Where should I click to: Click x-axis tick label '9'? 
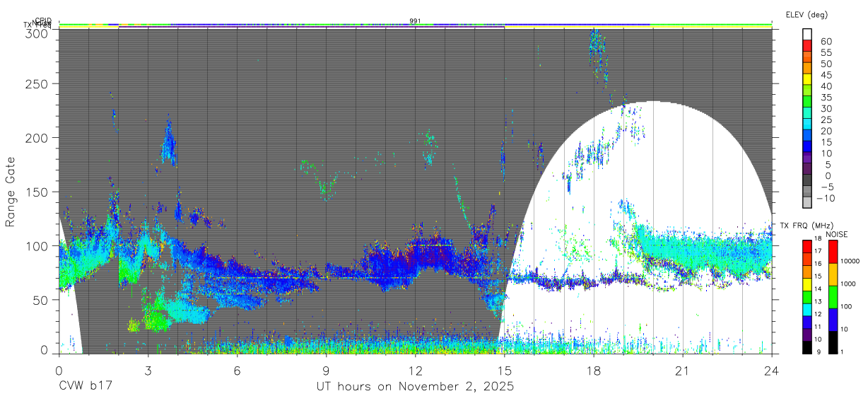pyautogui.click(x=326, y=370)
